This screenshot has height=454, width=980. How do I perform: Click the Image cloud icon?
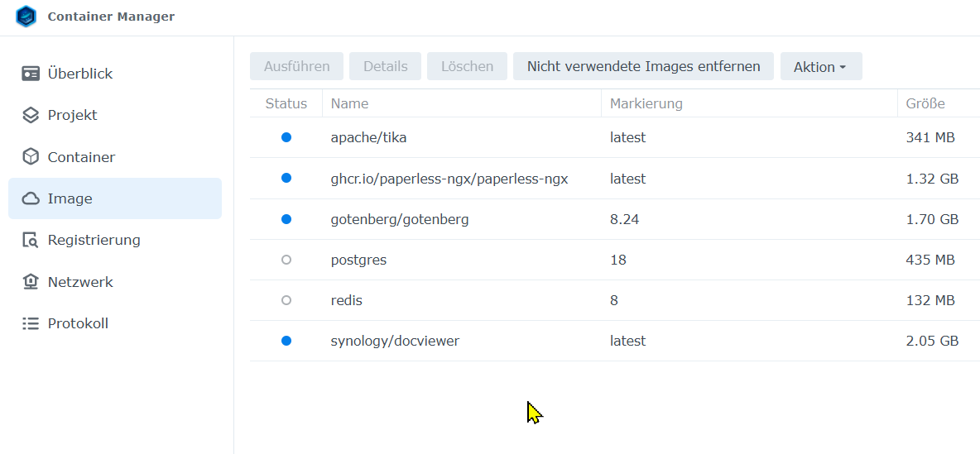pyautogui.click(x=31, y=198)
